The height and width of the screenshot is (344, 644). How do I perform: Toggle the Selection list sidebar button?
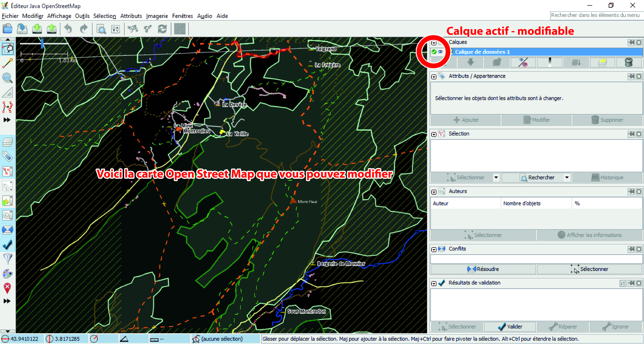pyautogui.click(x=7, y=171)
